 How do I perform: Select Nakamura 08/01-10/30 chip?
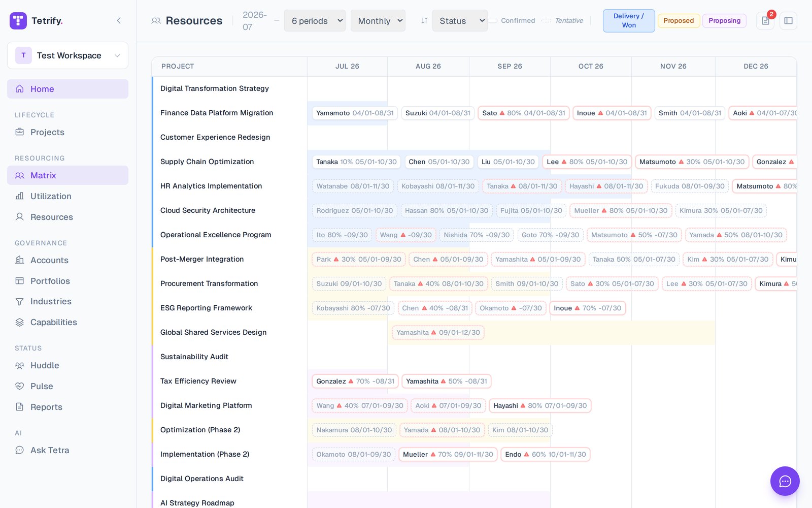point(354,430)
